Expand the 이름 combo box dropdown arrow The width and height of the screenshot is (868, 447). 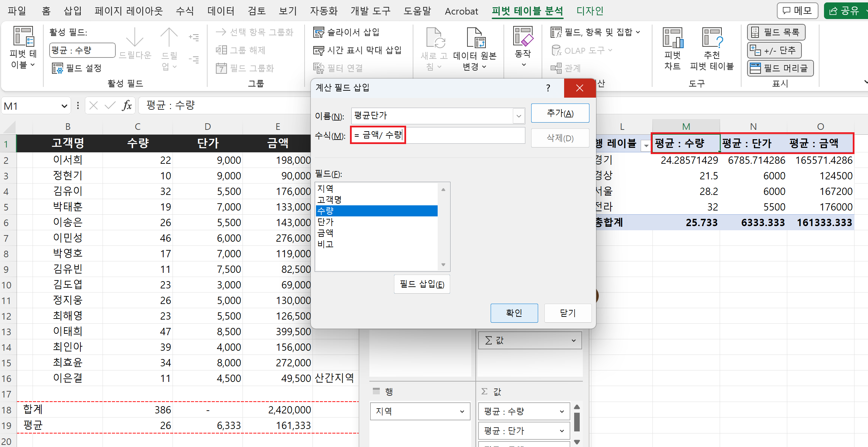coord(519,116)
